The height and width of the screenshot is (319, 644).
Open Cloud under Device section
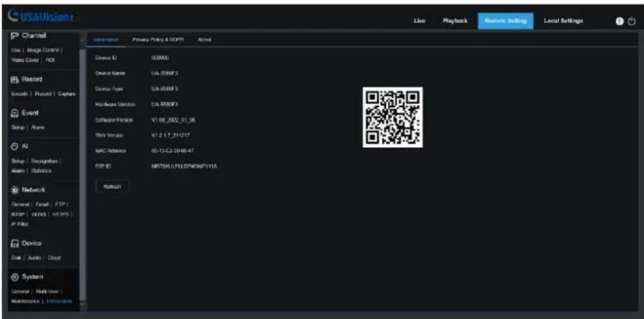(53, 258)
